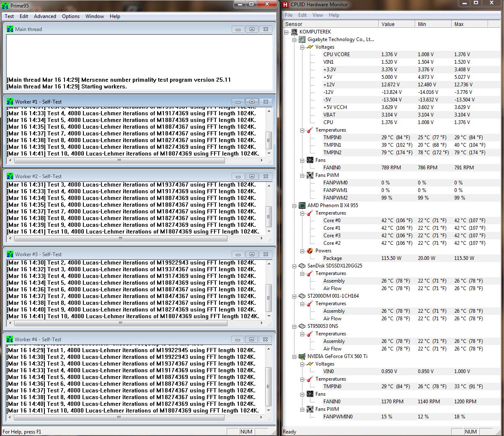Click the Worker #2 Self-Test window icon
This screenshot has height=436, width=504.
pyautogui.click(x=10, y=176)
